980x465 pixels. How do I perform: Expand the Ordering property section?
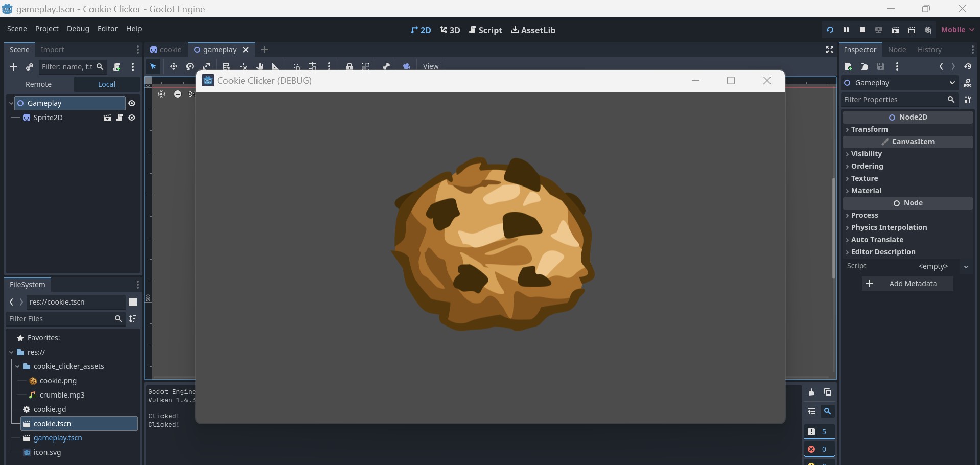907,166
